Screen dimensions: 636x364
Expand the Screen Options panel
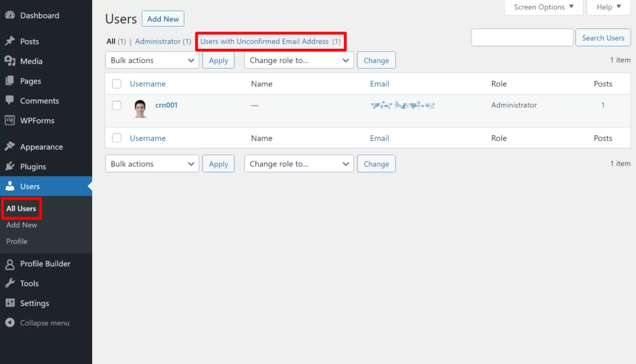[x=543, y=7]
